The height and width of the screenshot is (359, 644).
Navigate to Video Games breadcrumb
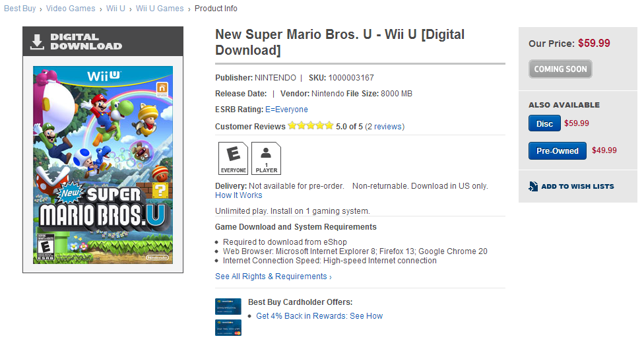(71, 9)
